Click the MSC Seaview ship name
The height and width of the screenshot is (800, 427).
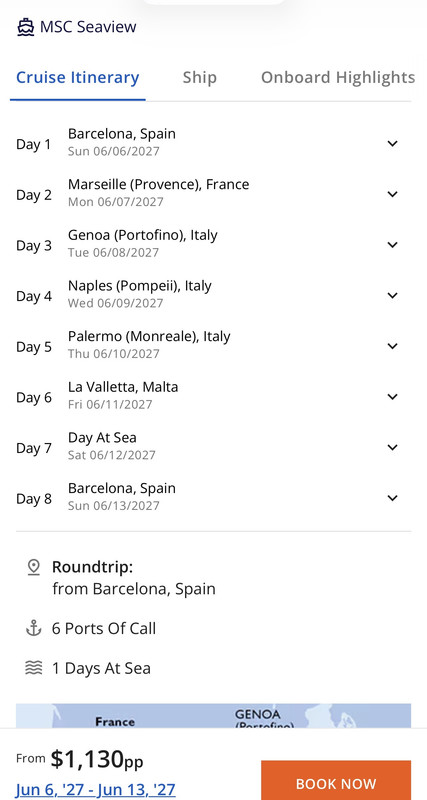pos(88,27)
